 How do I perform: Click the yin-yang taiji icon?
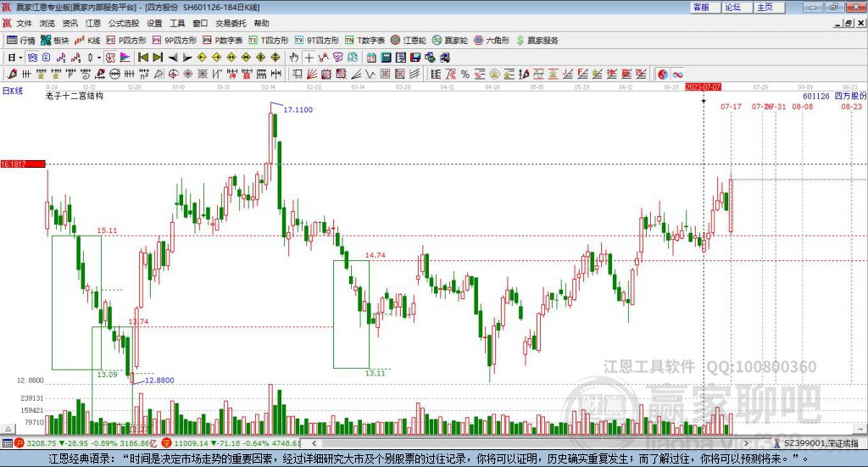coord(663,75)
